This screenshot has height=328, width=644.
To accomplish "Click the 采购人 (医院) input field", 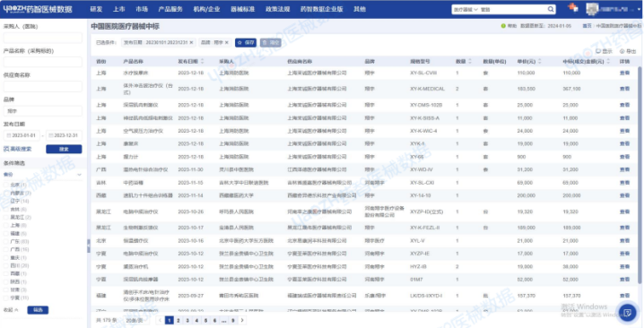I will click(43, 38).
